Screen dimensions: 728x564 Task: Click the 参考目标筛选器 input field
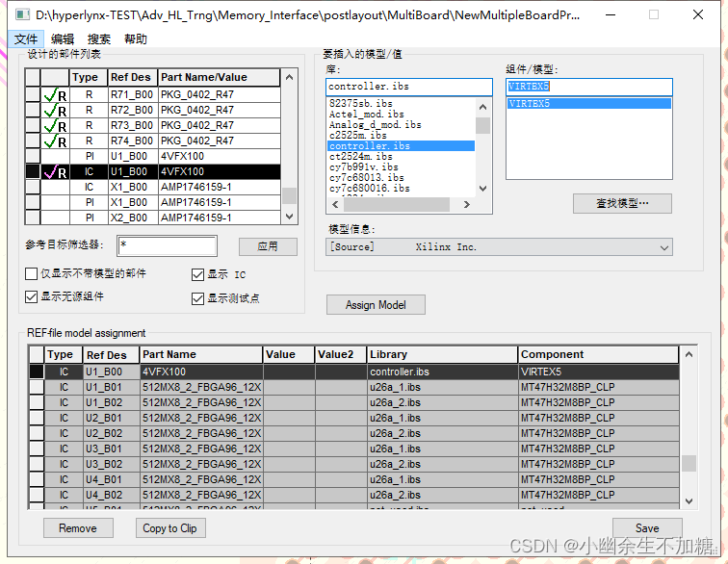(168, 245)
